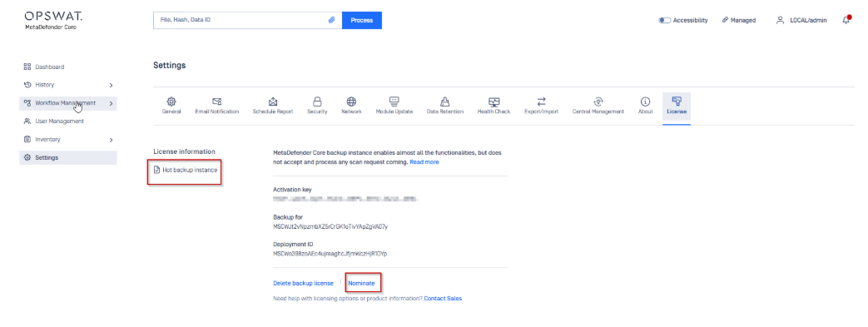Screen dimensions: 868x327
Task: Click the Email Notification tab label
Action: tap(217, 111)
